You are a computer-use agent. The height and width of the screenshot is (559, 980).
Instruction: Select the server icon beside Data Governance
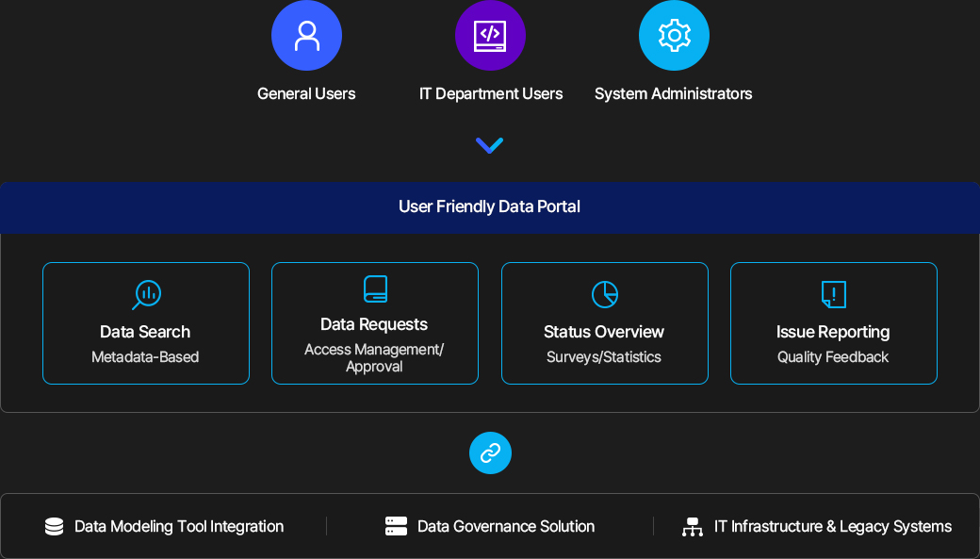tap(397, 527)
